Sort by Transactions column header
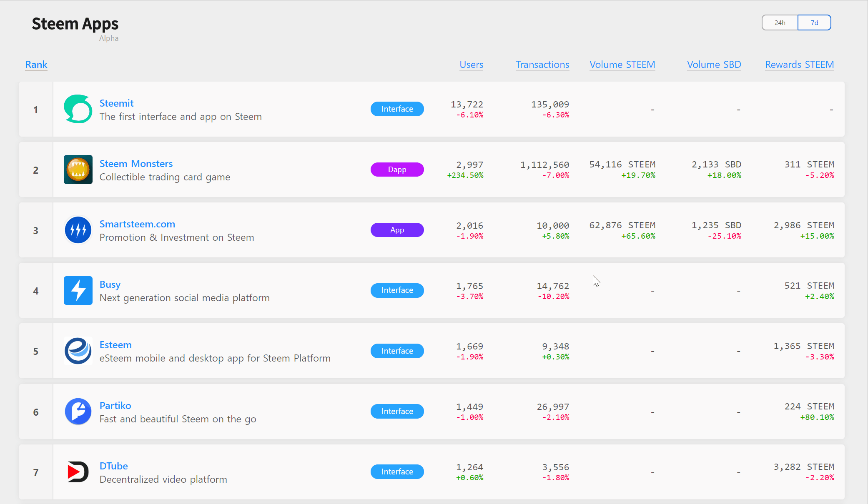Screen dimensions: 868x504 (542, 65)
